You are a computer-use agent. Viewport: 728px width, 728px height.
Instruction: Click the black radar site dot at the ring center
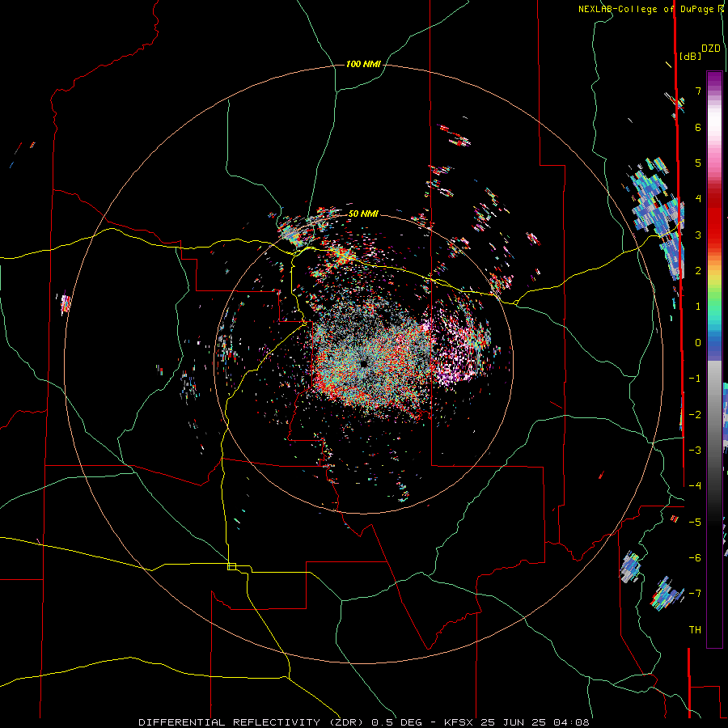click(363, 364)
